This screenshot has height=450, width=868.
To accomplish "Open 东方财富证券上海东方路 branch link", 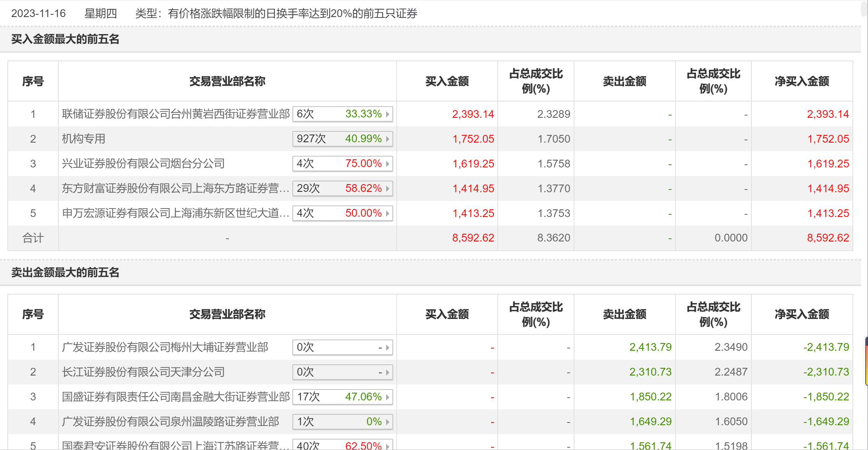I will [175, 188].
